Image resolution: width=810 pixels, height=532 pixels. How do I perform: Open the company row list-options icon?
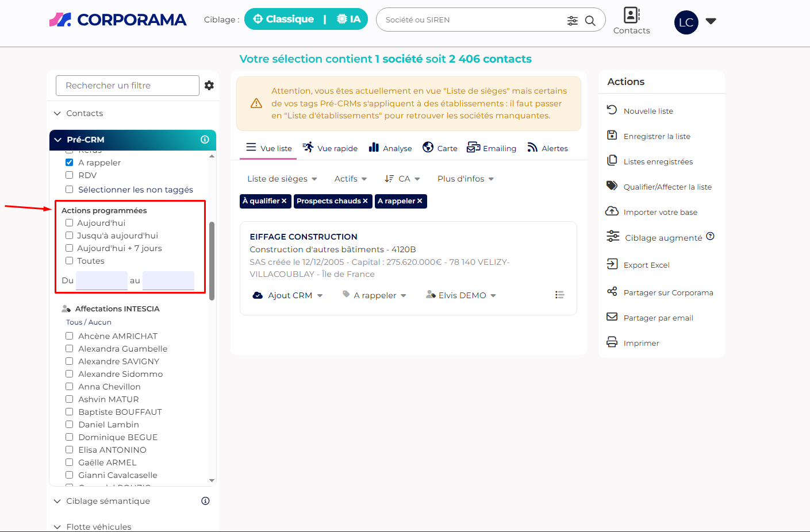pyautogui.click(x=559, y=295)
